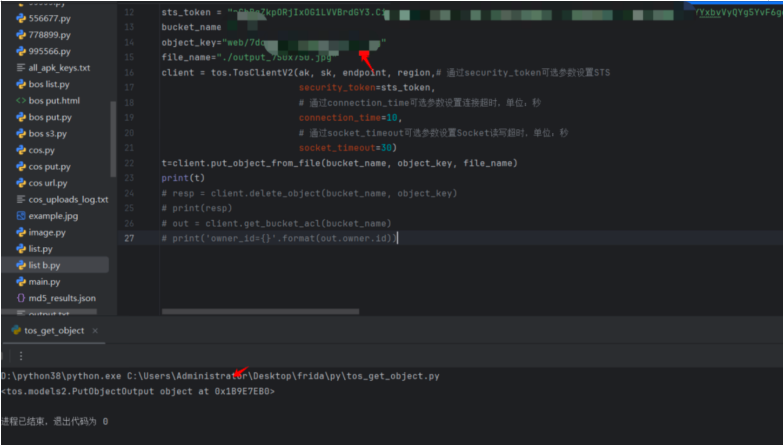The image size is (783, 446).
Task: Click Python icon next to 556677.py
Action: click(x=21, y=18)
